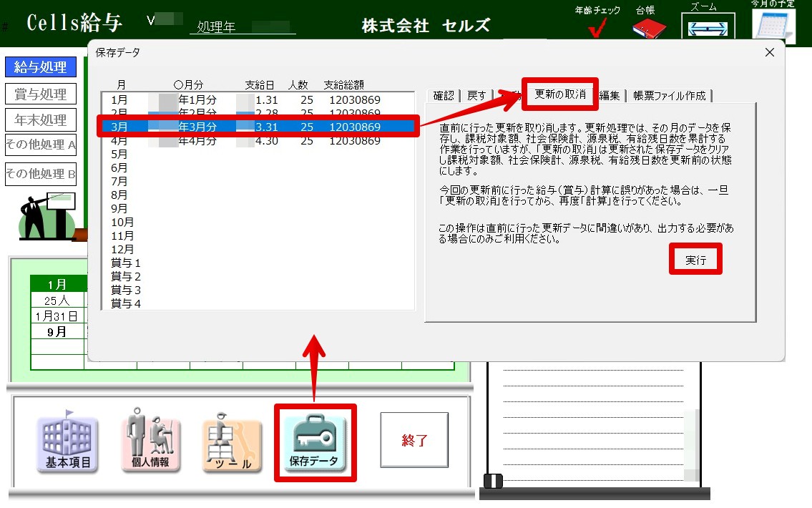Screen dimensions: 812x508
Task: Select the 4月 row in saved data list
Action: pyautogui.click(x=258, y=140)
